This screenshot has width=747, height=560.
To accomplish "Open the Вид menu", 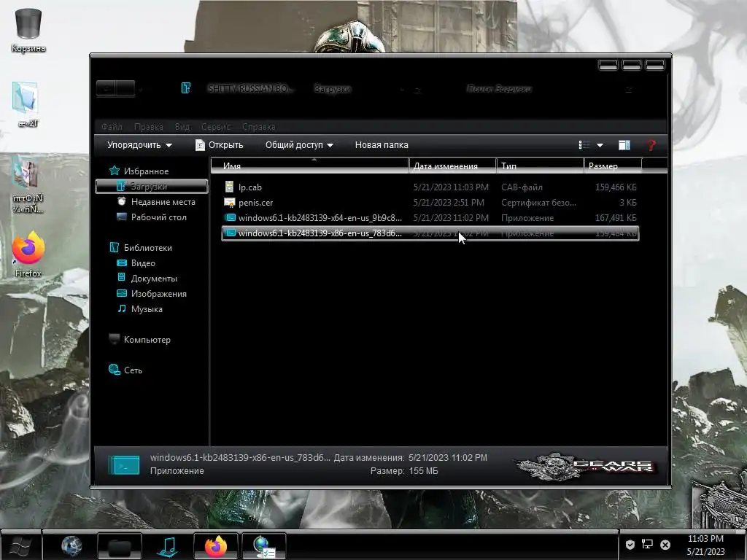I will (182, 127).
